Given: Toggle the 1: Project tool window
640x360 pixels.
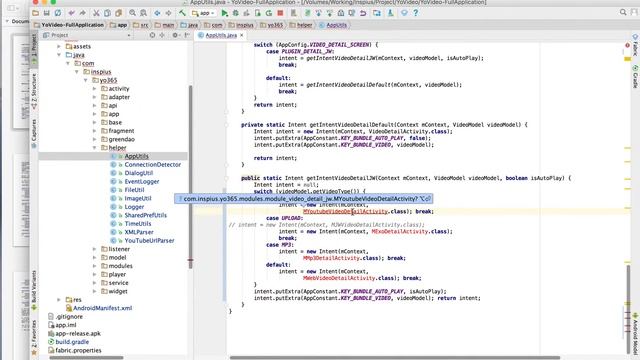Looking at the screenshot, I should pos(34,49).
